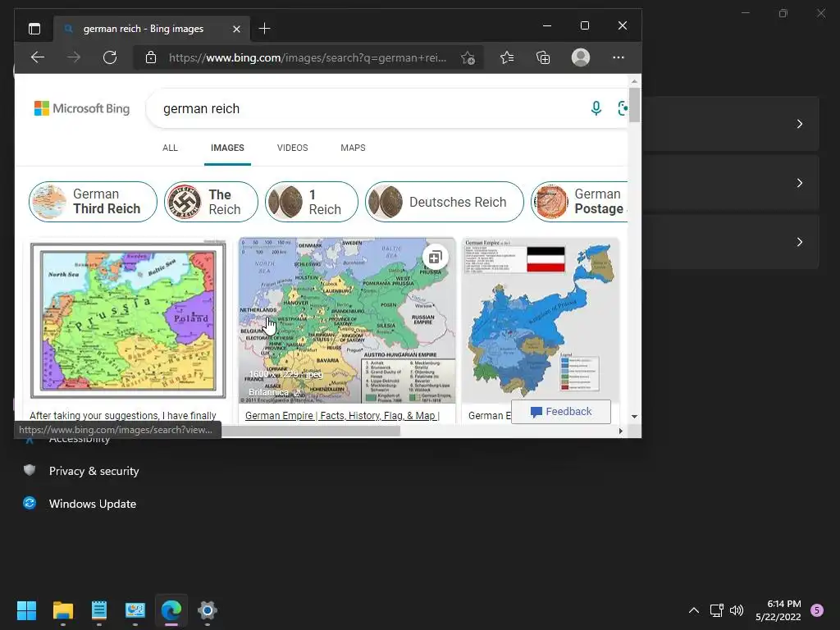Open After taking your suggestions caption link
This screenshot has width=840, height=630.
pos(123,416)
